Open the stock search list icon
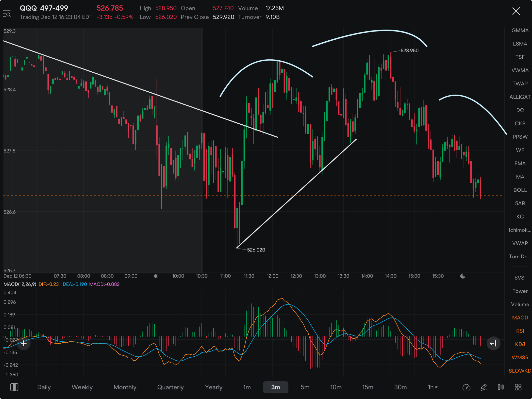Viewport: 532px width, 399px height. 7,14
